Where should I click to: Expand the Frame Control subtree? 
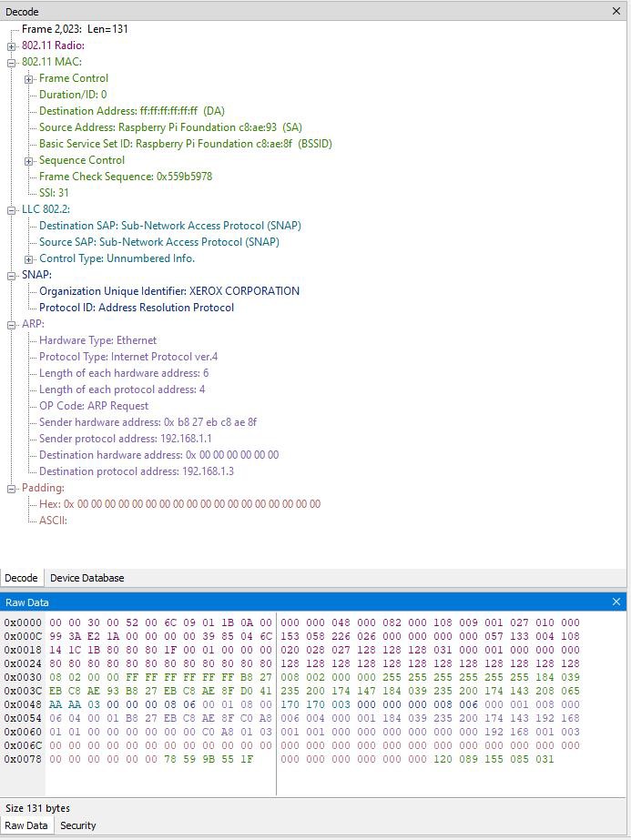point(28,79)
